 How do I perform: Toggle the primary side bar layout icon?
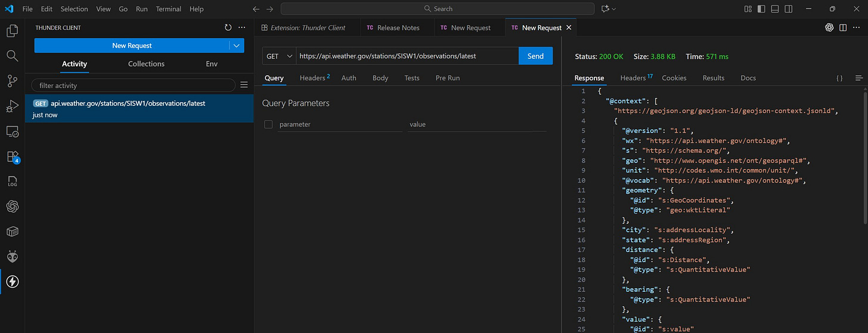click(x=761, y=9)
